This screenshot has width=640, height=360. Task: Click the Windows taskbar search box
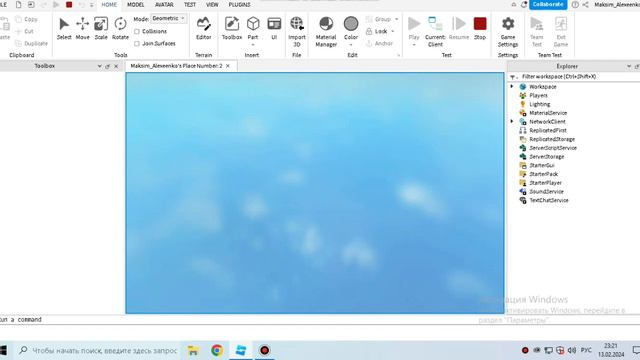98,350
